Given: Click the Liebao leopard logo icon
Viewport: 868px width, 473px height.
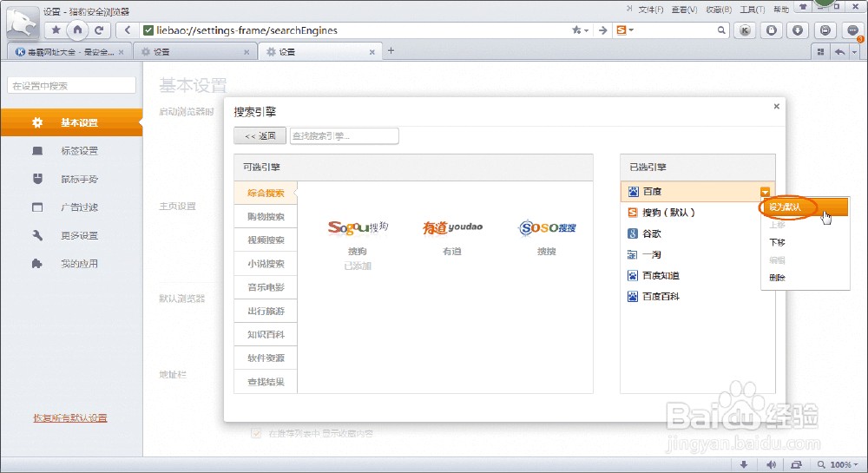Looking at the screenshot, I should 23,23.
